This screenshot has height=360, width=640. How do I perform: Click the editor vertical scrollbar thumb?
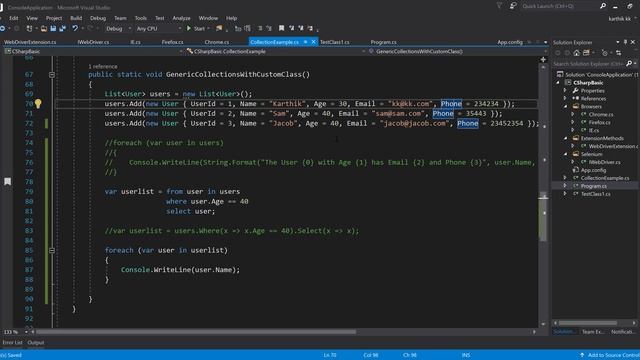coord(543,217)
